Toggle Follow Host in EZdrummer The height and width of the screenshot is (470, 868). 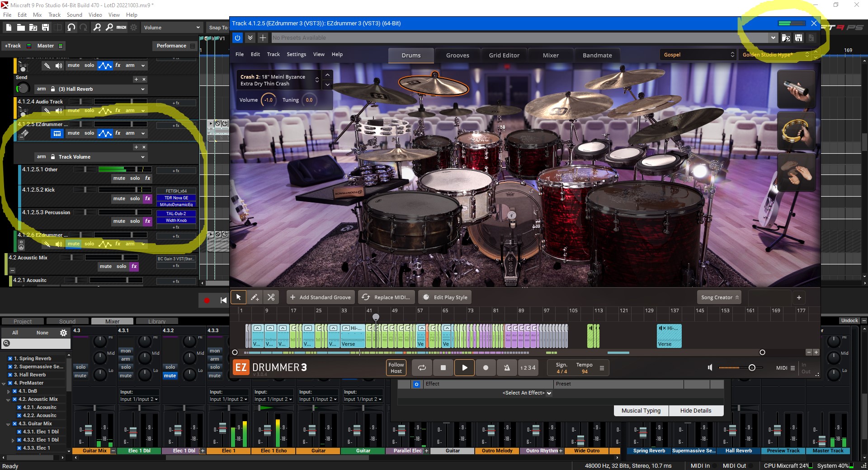[396, 367]
